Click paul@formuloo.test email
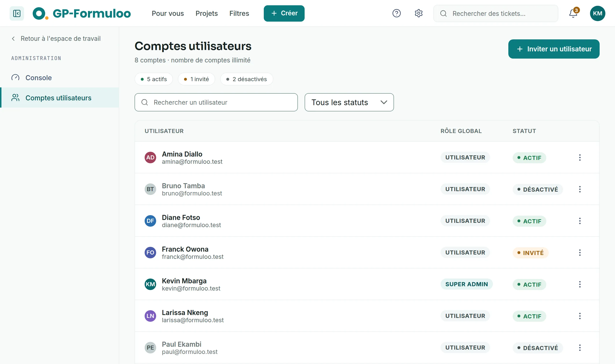 click(190, 352)
